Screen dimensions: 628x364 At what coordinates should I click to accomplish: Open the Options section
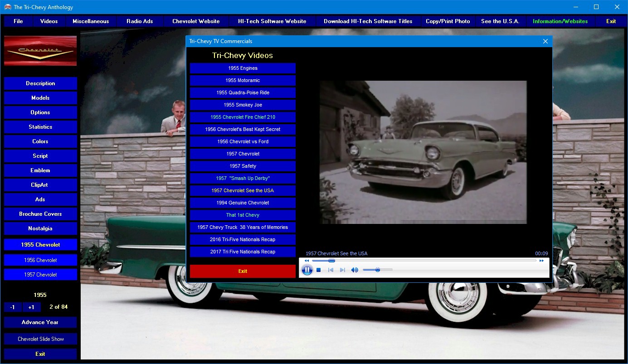point(40,112)
